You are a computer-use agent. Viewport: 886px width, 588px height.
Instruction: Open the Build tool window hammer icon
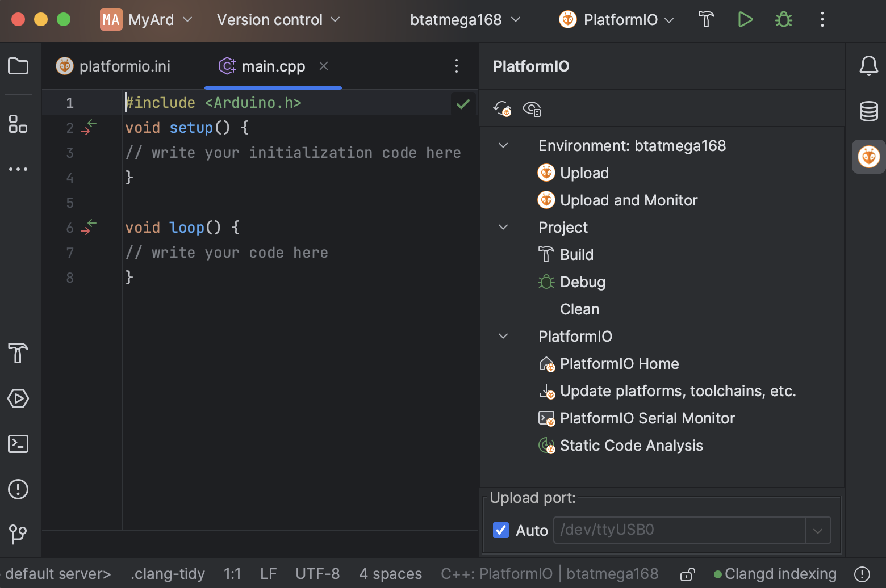point(18,353)
